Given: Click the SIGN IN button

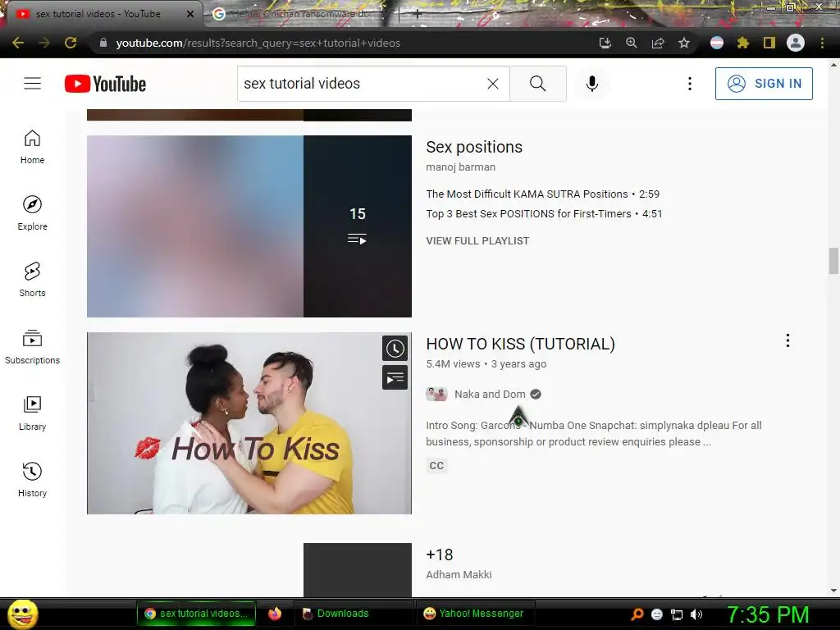Looking at the screenshot, I should click(764, 84).
